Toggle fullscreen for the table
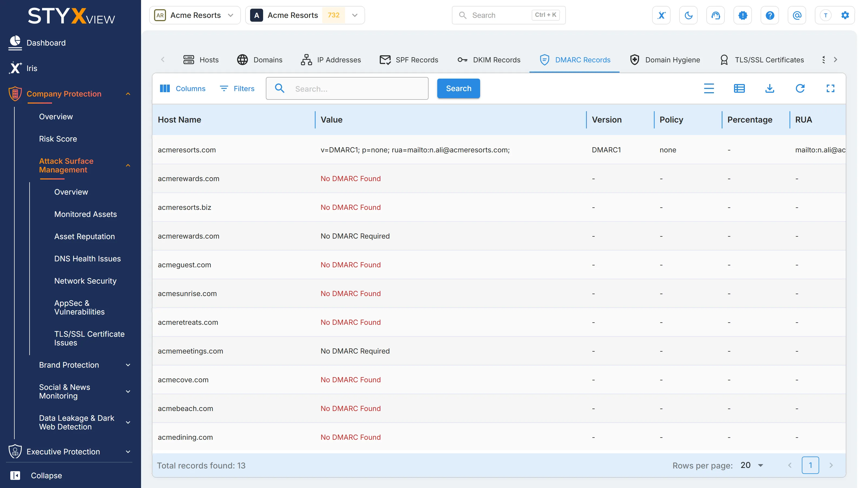The height and width of the screenshot is (488, 868). click(830, 89)
